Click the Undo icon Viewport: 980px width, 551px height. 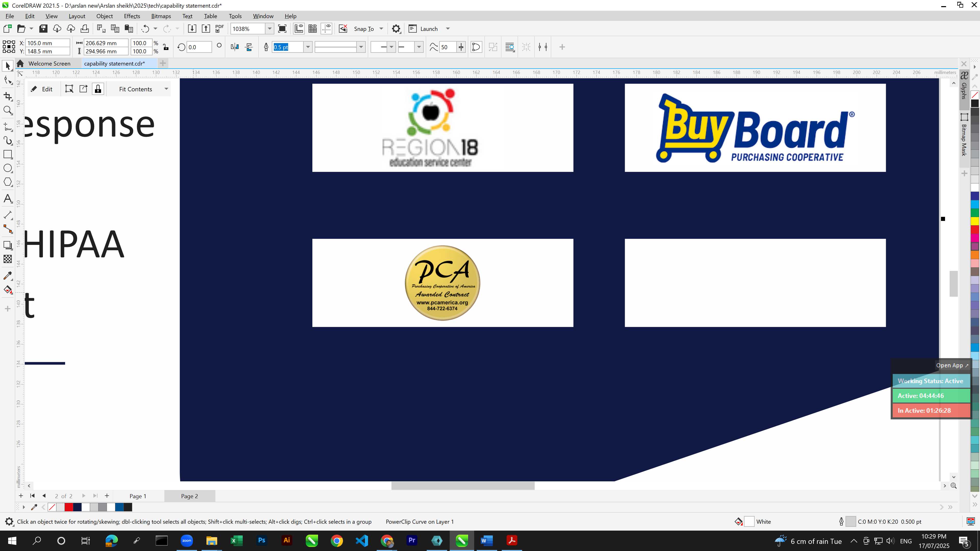pos(145,29)
